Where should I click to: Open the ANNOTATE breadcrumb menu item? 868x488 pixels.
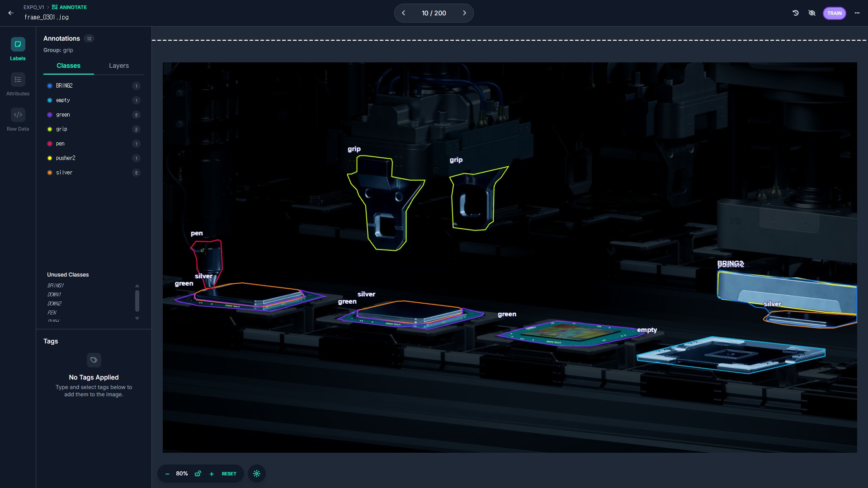(70, 7)
